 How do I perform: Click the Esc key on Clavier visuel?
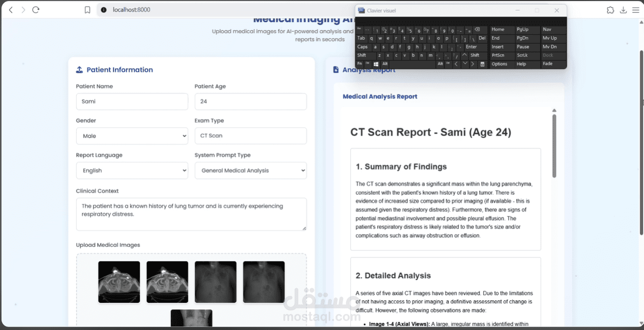tap(360, 29)
